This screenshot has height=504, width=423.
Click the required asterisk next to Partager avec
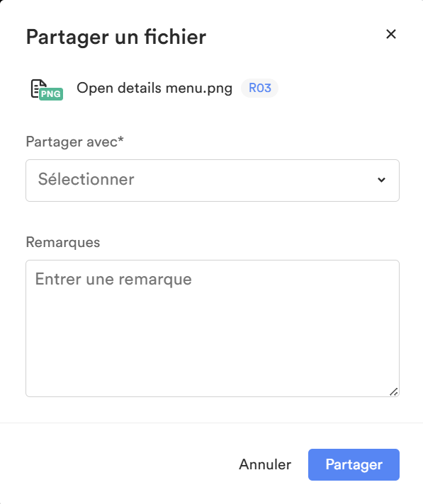pos(120,139)
